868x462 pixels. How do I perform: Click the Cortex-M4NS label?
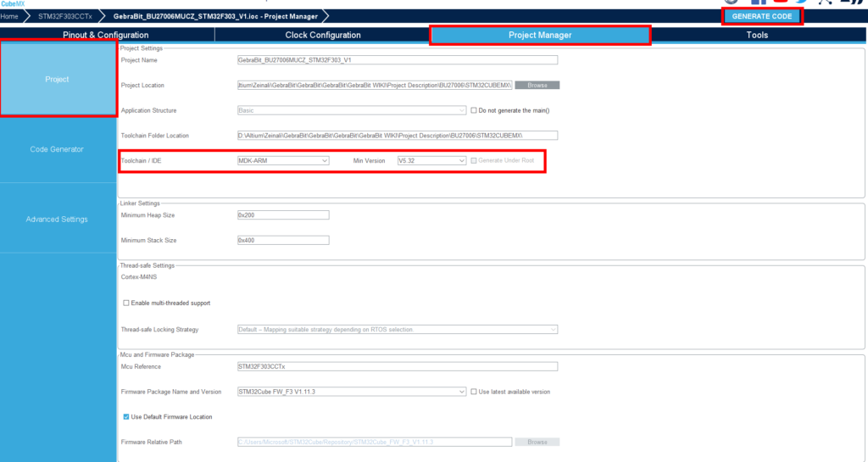click(139, 276)
